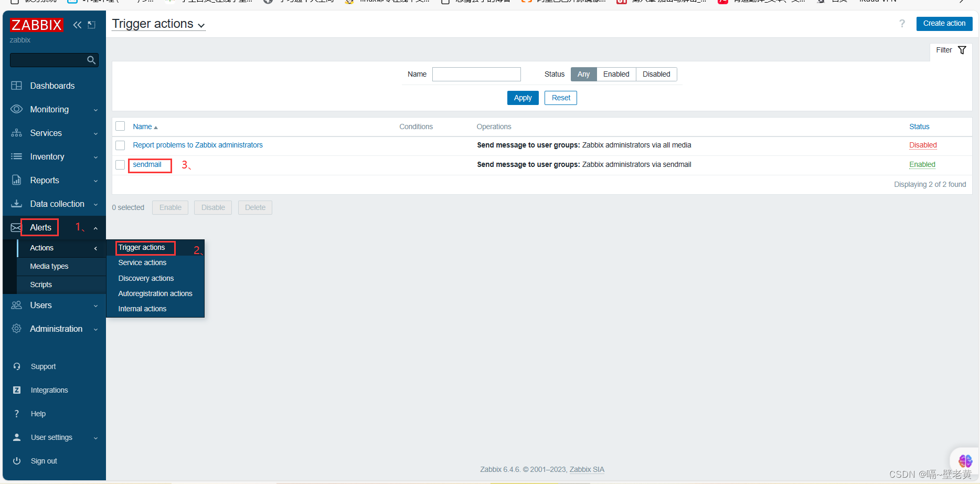Set Status filter to Disabled

click(656, 74)
